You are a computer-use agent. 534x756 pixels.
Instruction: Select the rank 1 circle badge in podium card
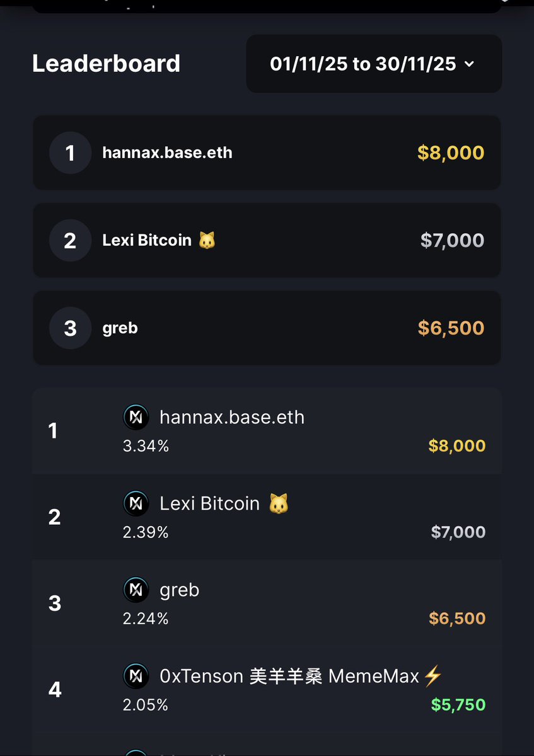click(70, 152)
